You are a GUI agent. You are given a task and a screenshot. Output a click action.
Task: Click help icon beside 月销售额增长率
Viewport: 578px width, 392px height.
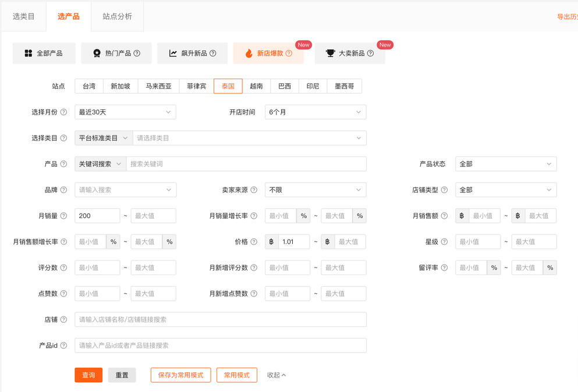click(x=64, y=242)
